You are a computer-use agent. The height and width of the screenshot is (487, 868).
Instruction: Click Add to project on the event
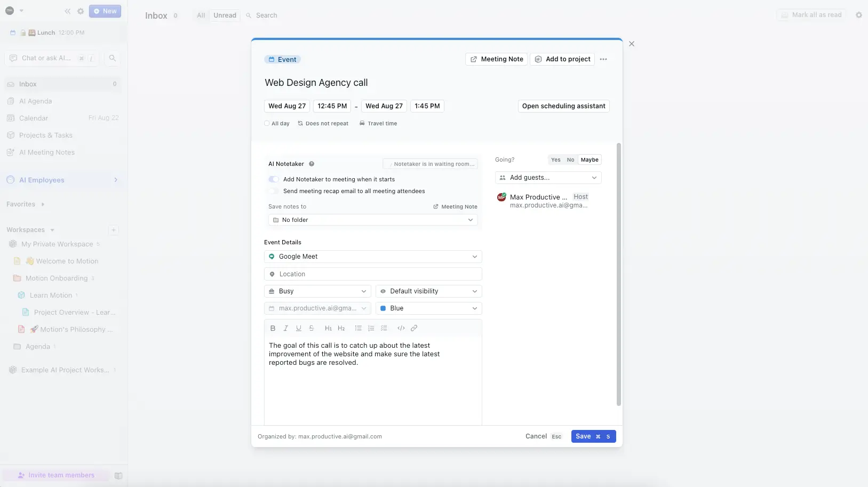tap(562, 59)
